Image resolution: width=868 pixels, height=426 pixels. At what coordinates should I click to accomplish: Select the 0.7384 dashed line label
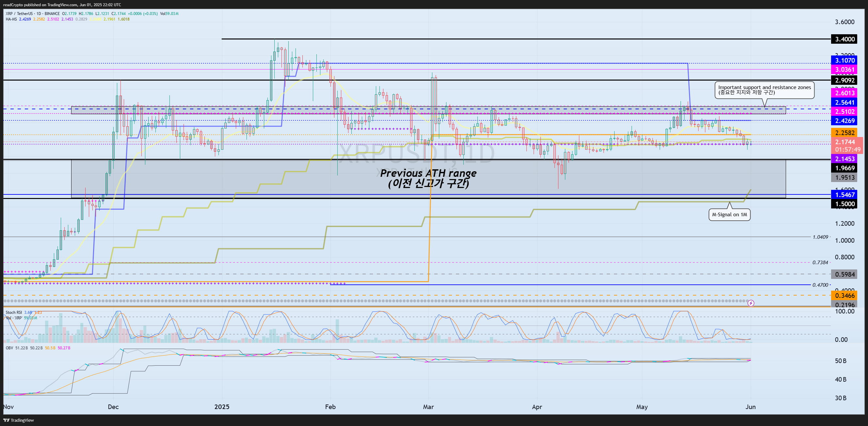(x=820, y=263)
